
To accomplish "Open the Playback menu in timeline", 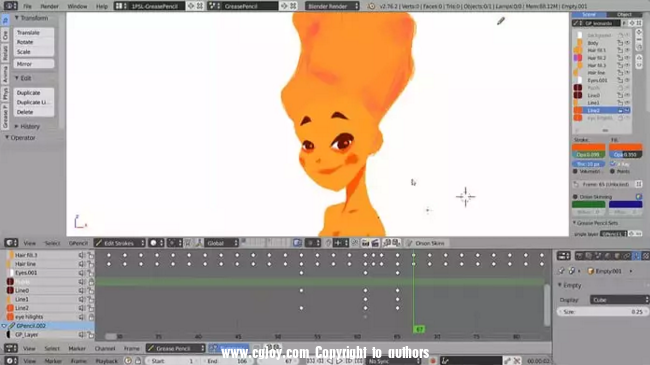I will 107,361.
